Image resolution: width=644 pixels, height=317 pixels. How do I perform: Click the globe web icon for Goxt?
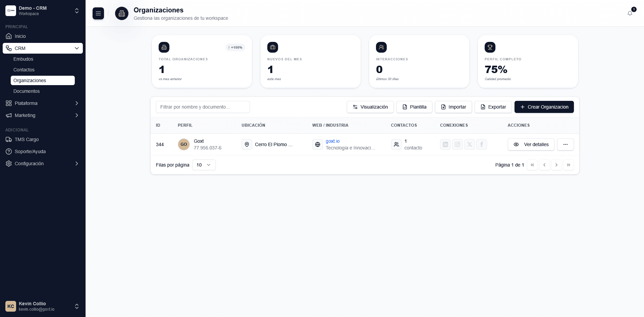(x=318, y=144)
